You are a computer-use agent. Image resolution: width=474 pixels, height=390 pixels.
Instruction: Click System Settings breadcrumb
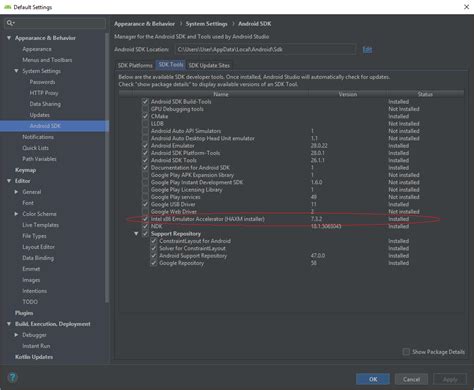(x=206, y=24)
